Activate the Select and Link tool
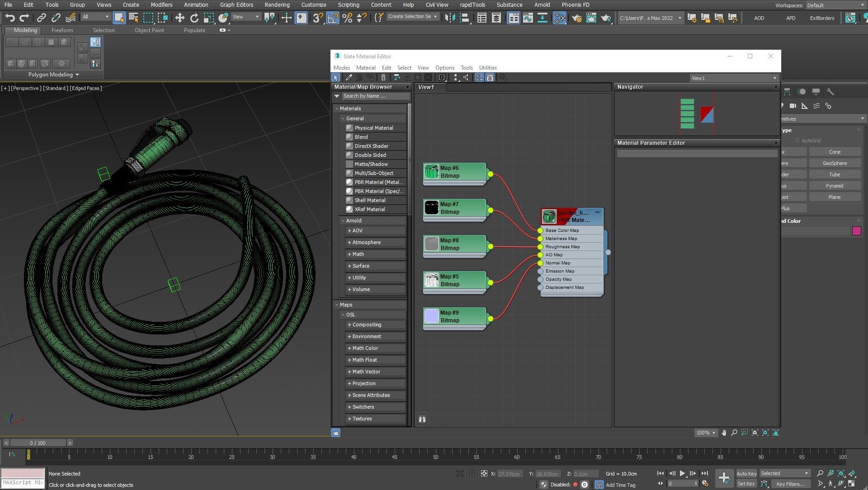This screenshot has width=868, height=490. (x=41, y=18)
